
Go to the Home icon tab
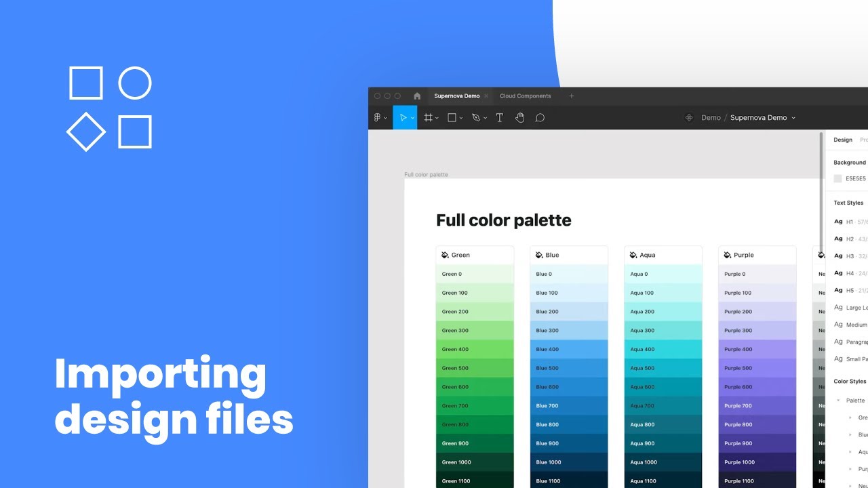point(417,96)
